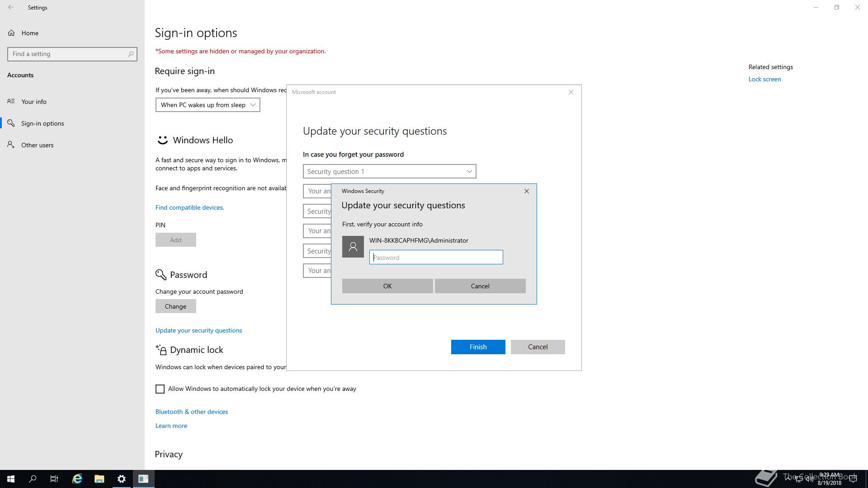Click the "In case you forget your password" label
The width and height of the screenshot is (868, 488).
click(354, 155)
